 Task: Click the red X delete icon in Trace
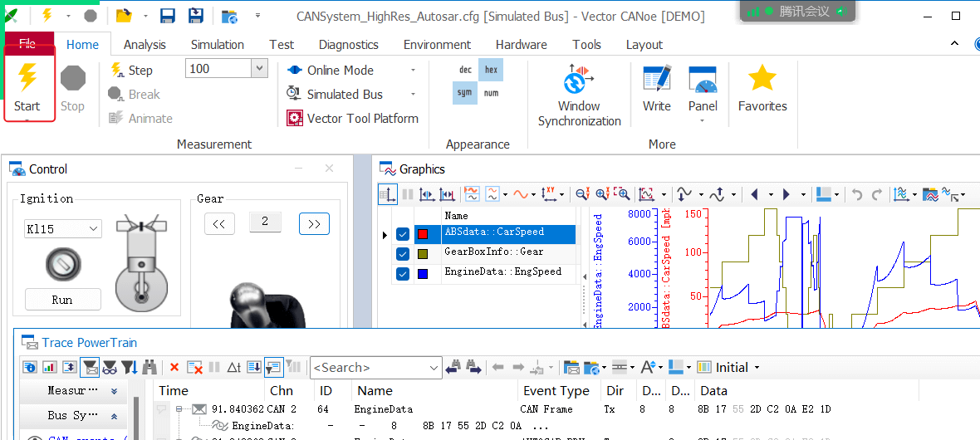click(x=175, y=368)
